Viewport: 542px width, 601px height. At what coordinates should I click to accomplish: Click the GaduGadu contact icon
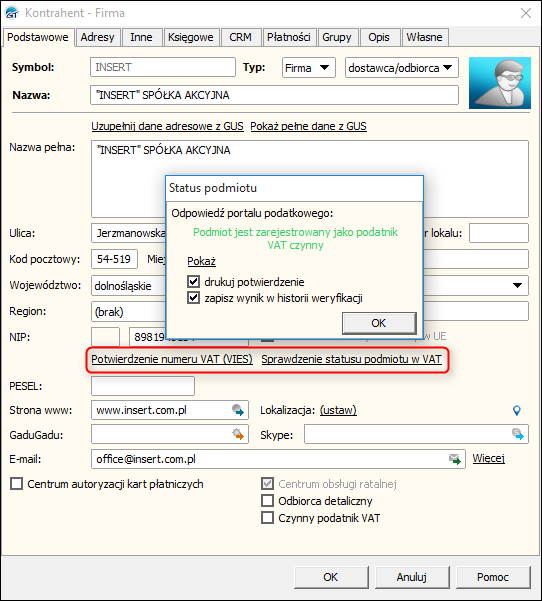(238, 434)
